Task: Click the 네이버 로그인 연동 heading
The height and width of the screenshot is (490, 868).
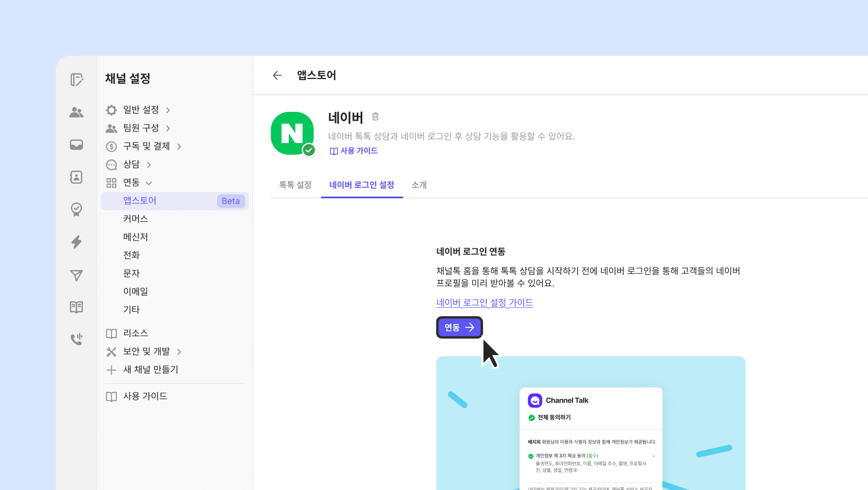Action: click(471, 252)
